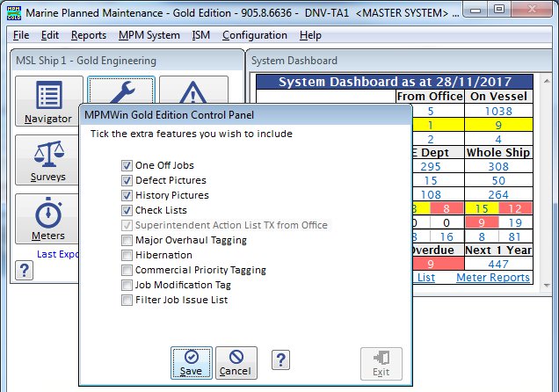Viewport: 559px width, 392px height.
Task: Cancel the Control Panel changes
Action: tap(236, 363)
